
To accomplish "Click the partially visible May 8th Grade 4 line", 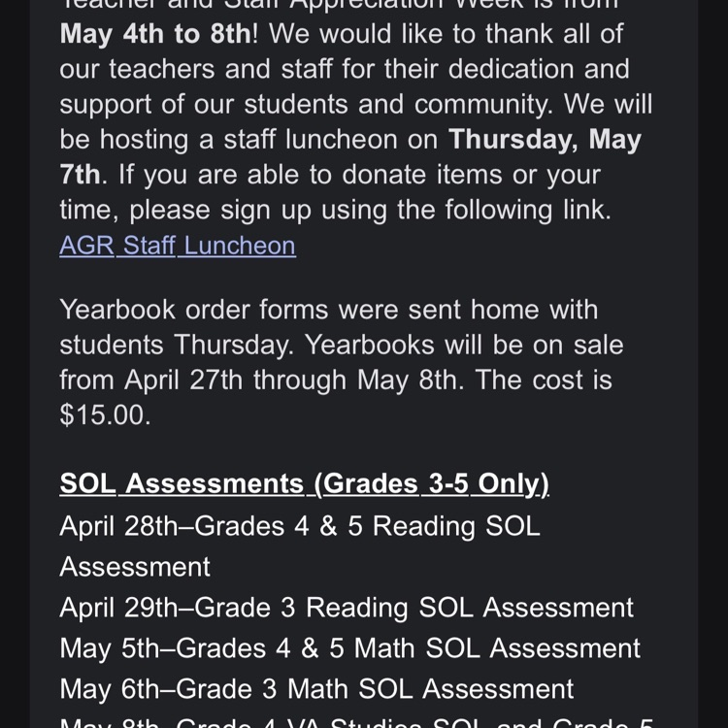I will click(x=356, y=723).
